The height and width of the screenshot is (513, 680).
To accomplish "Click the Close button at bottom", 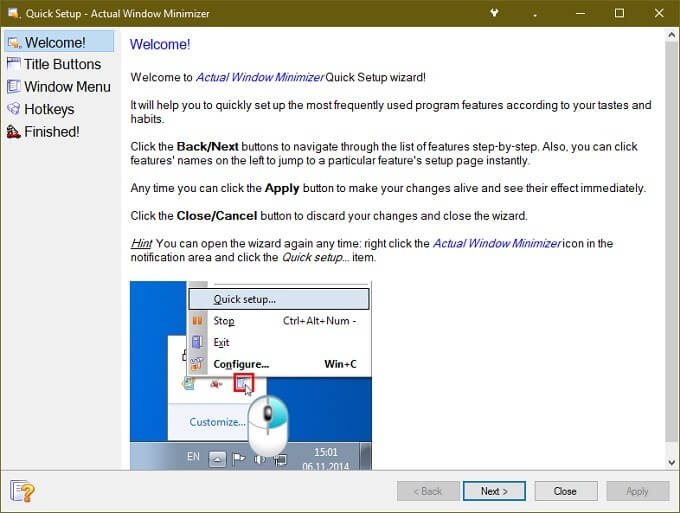I will coord(566,491).
